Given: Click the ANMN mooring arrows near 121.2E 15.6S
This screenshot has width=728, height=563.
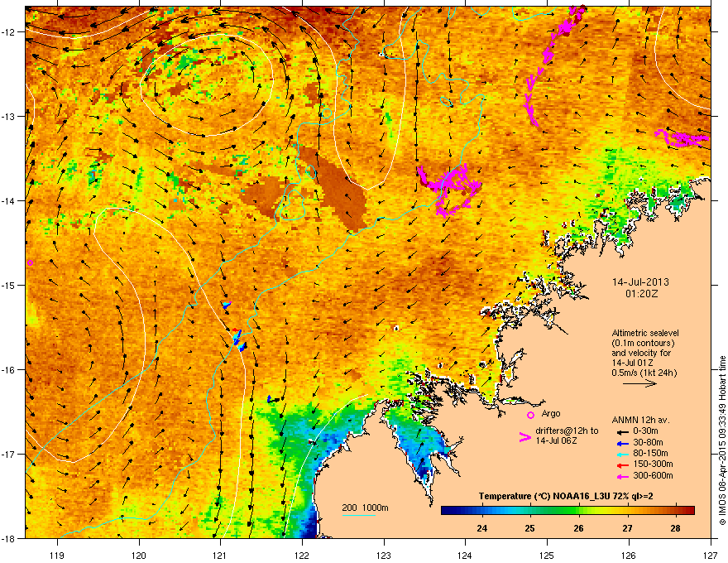Looking at the screenshot, I should coord(238,339).
